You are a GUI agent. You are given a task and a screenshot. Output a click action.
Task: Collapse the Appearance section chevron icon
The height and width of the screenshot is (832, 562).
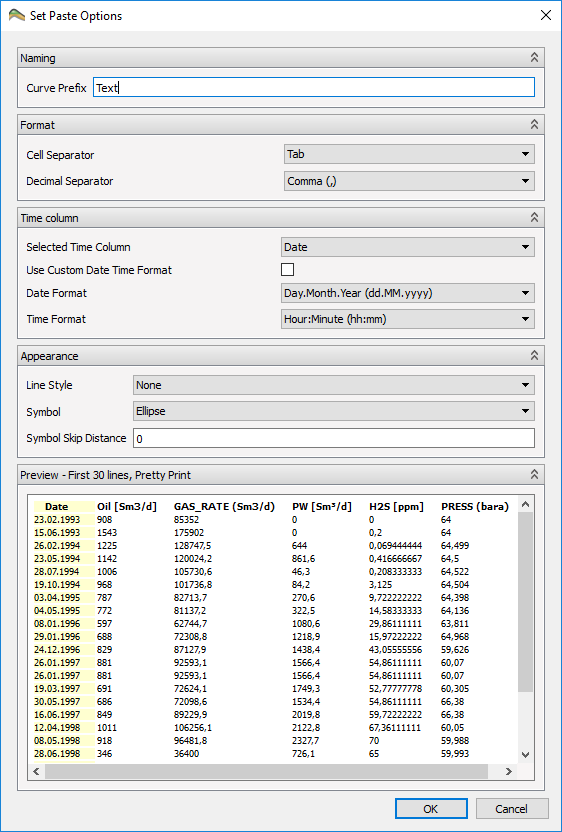[534, 355]
